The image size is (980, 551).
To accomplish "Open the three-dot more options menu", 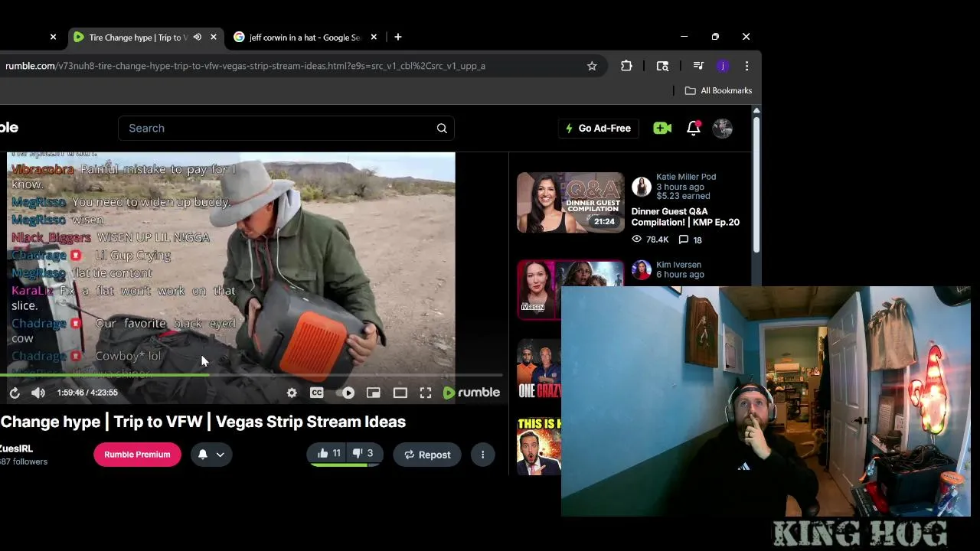I will (482, 455).
